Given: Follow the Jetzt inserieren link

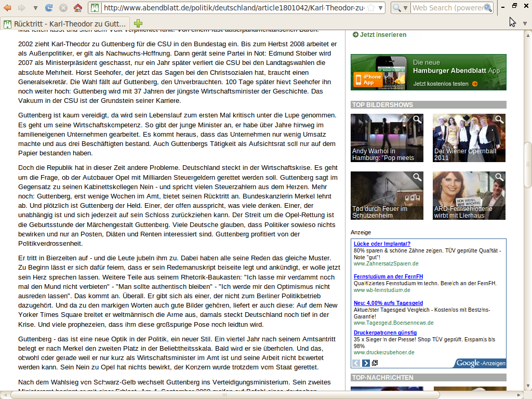Looking at the screenshot, I should coord(383,35).
